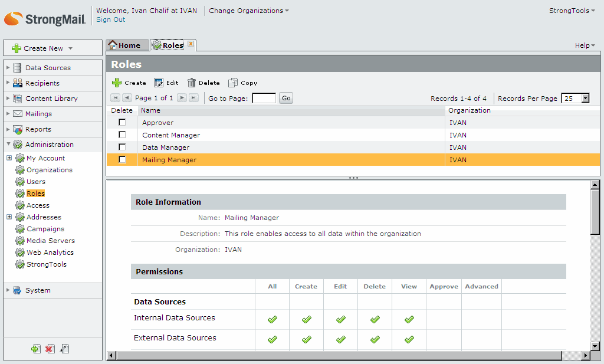Expand the Data Sources section arrow

[x=8, y=67]
